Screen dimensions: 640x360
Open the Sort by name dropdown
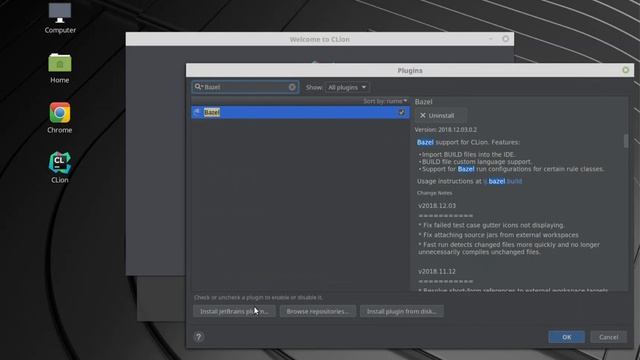pos(385,101)
